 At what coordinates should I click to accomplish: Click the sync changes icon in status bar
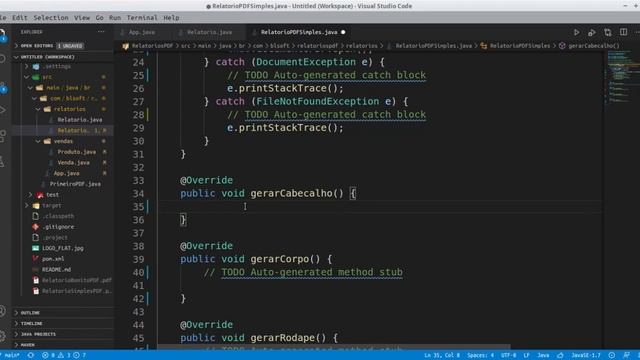point(31,355)
